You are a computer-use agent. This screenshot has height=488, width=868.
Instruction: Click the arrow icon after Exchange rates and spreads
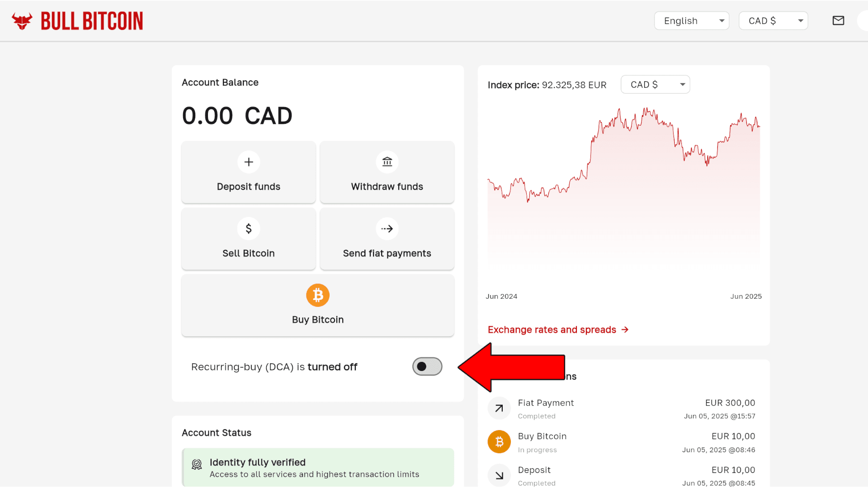[625, 330]
